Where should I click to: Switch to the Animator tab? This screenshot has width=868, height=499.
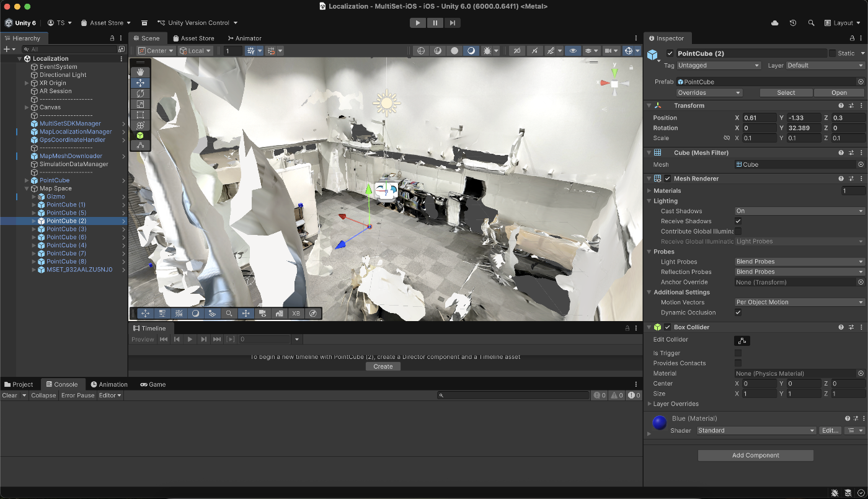244,38
